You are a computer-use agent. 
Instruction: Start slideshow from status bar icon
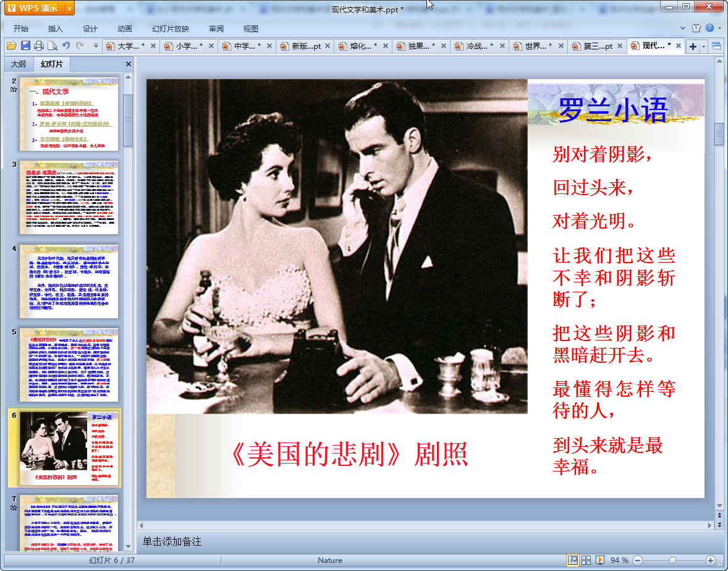pyautogui.click(x=599, y=560)
